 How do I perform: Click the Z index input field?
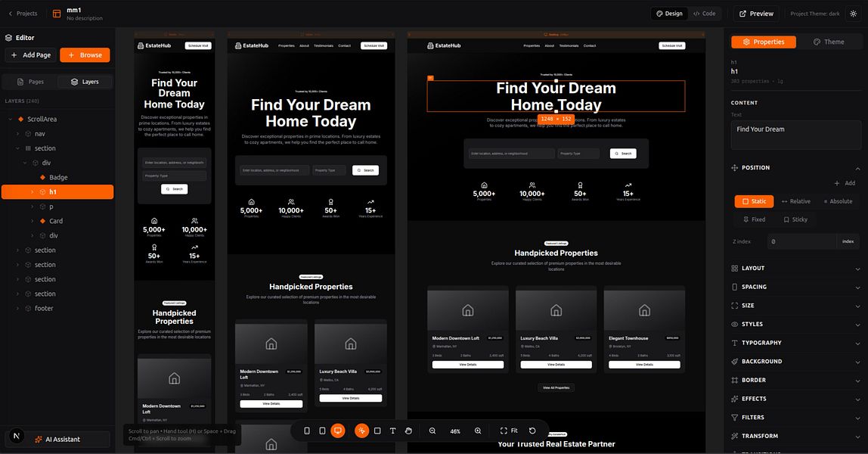[801, 241]
